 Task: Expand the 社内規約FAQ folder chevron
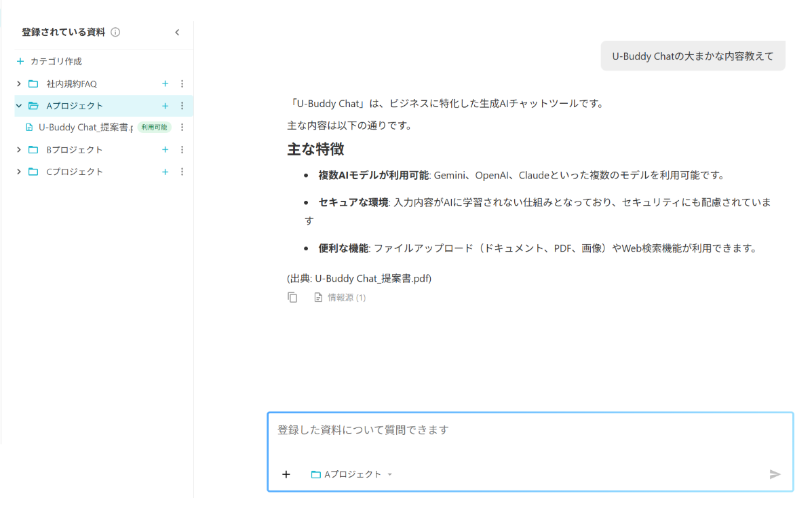click(x=18, y=83)
